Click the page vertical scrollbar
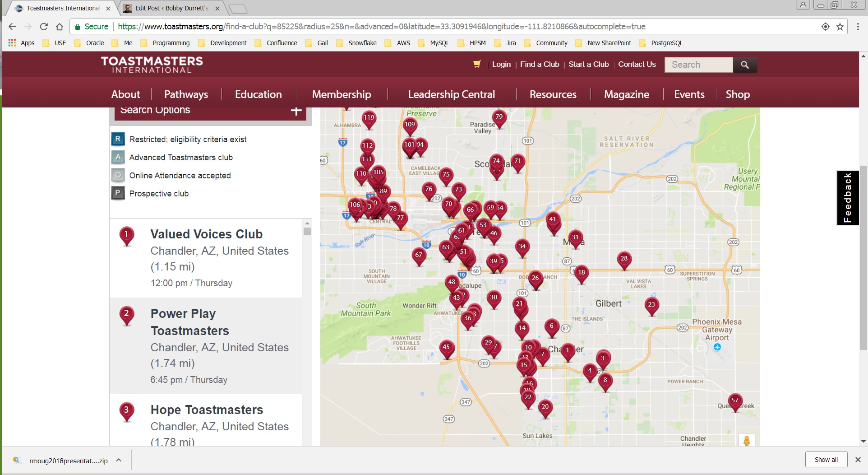The height and width of the screenshot is (475, 868). [863, 257]
